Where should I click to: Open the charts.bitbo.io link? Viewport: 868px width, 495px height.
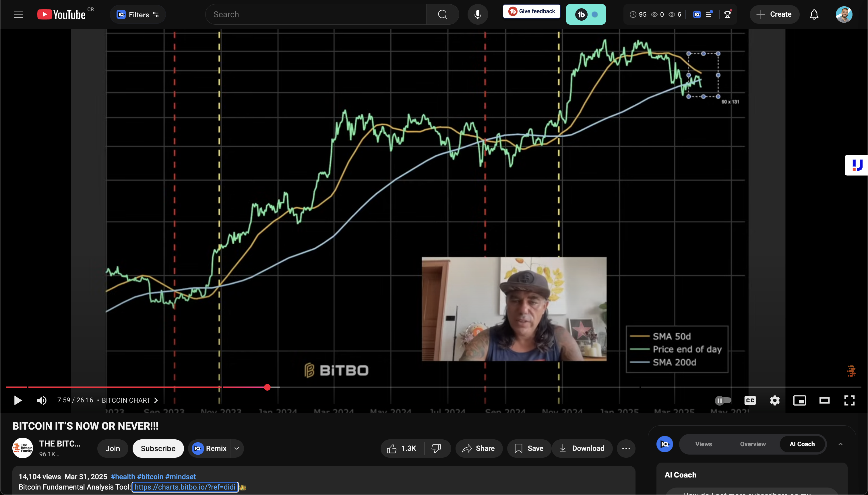point(185,487)
